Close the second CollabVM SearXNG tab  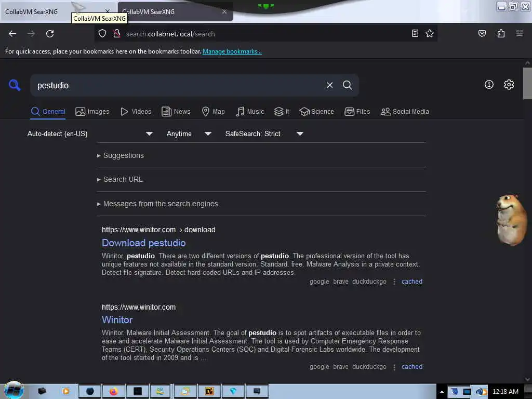tap(224, 12)
